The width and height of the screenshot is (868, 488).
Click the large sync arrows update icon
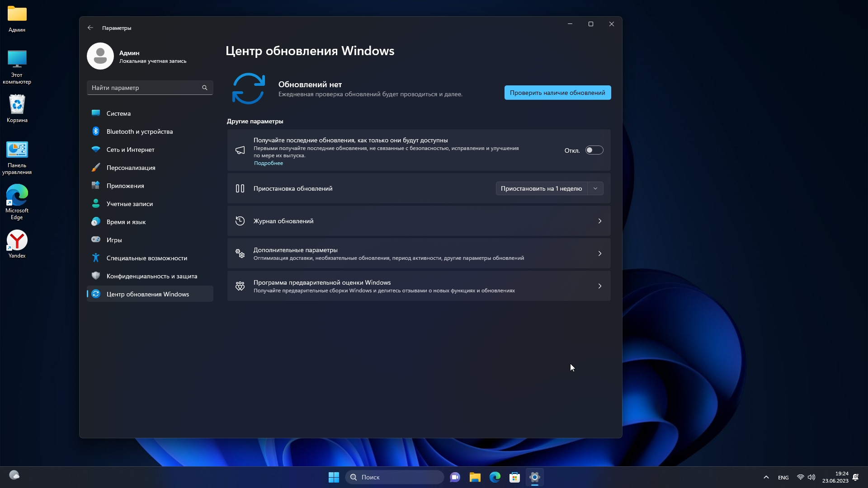click(x=248, y=89)
